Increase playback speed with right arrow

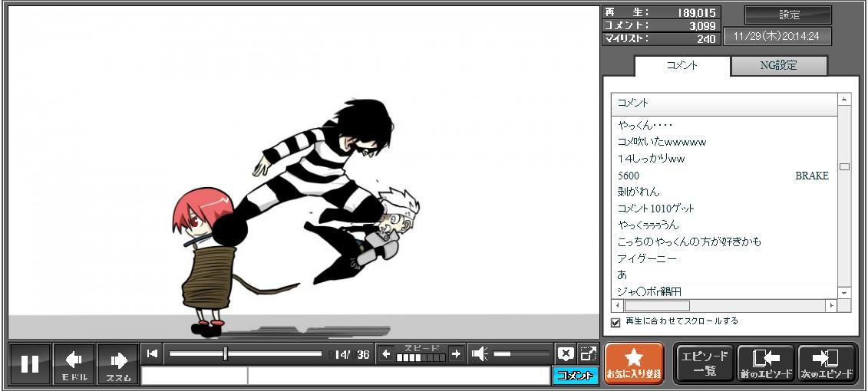tap(456, 353)
